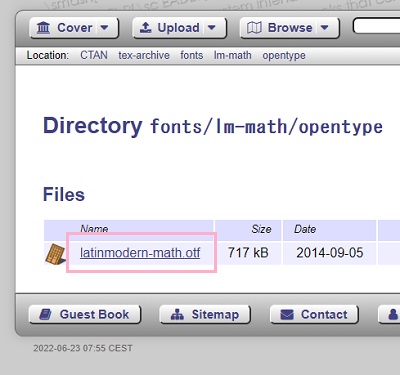
Task: Click the Browse map icon
Action: pos(254,28)
